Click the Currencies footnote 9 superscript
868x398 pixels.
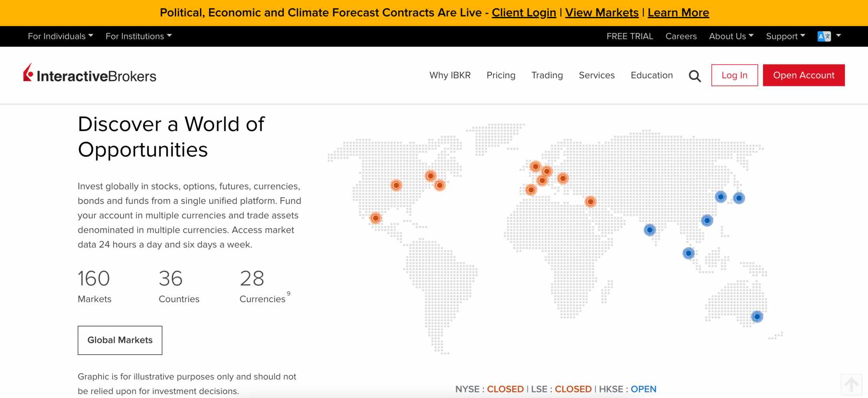[288, 294]
